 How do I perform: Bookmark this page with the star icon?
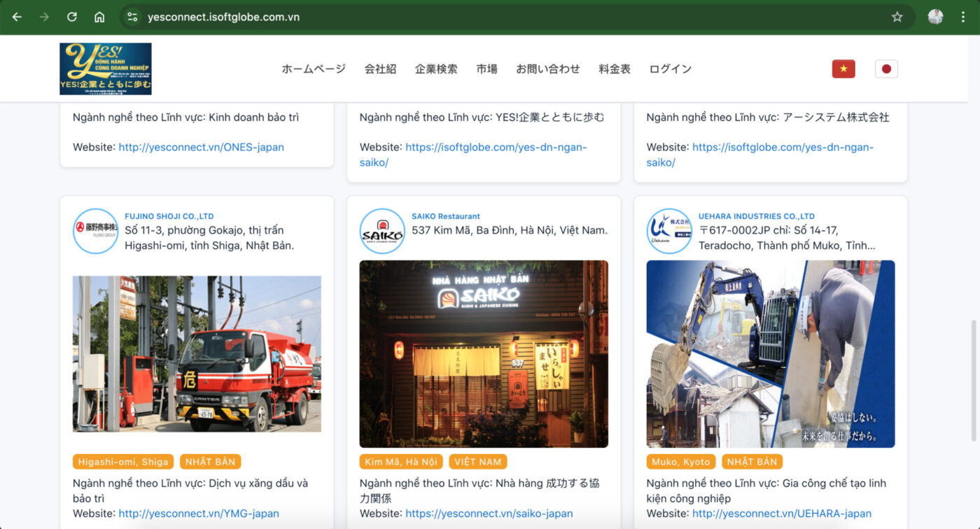(897, 17)
